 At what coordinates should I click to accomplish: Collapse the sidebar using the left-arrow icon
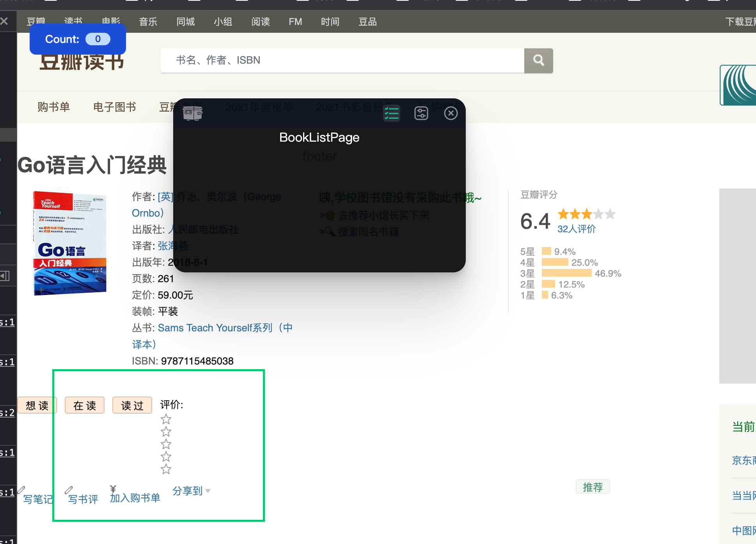pyautogui.click(x=5, y=276)
